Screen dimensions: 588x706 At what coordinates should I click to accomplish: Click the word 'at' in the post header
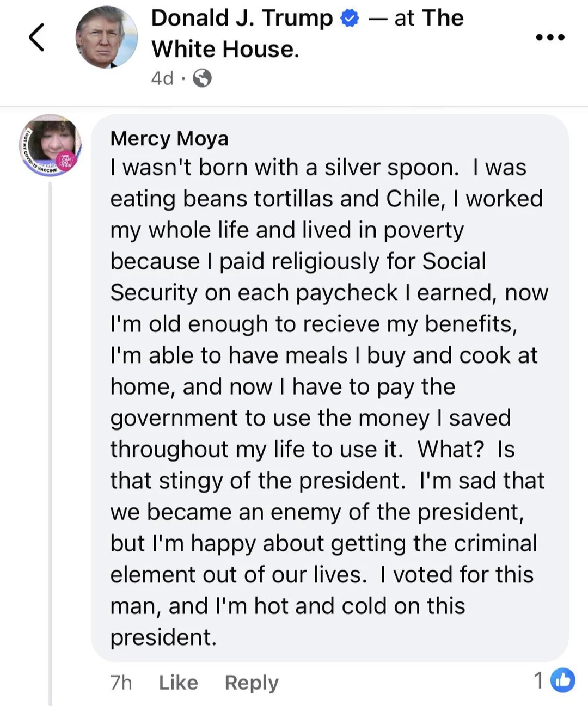tap(404, 18)
